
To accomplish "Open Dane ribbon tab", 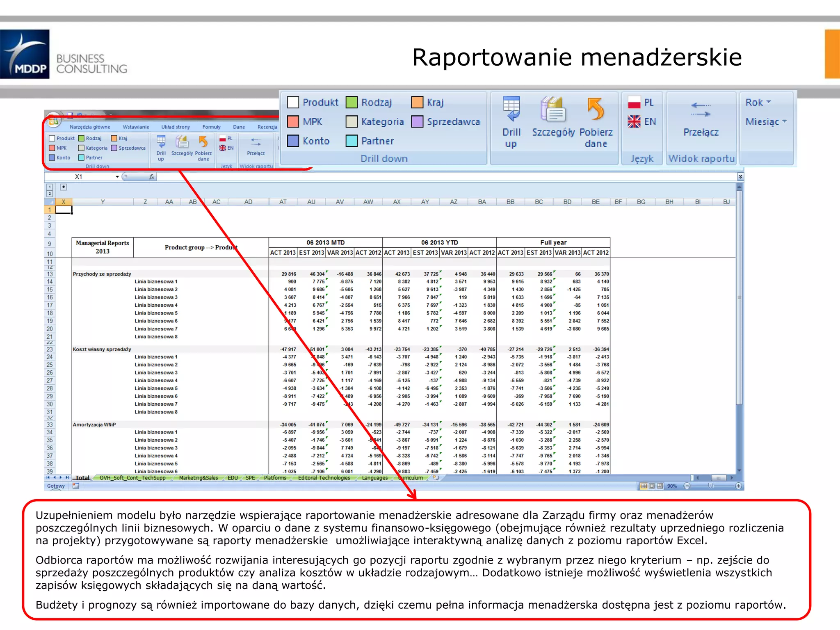I will tap(239, 127).
